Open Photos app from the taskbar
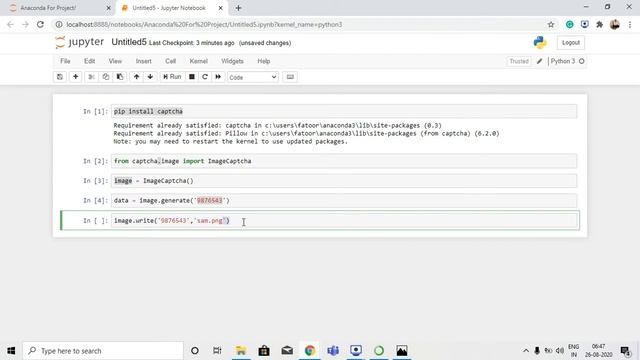This screenshot has width=640, height=360. tap(402, 351)
